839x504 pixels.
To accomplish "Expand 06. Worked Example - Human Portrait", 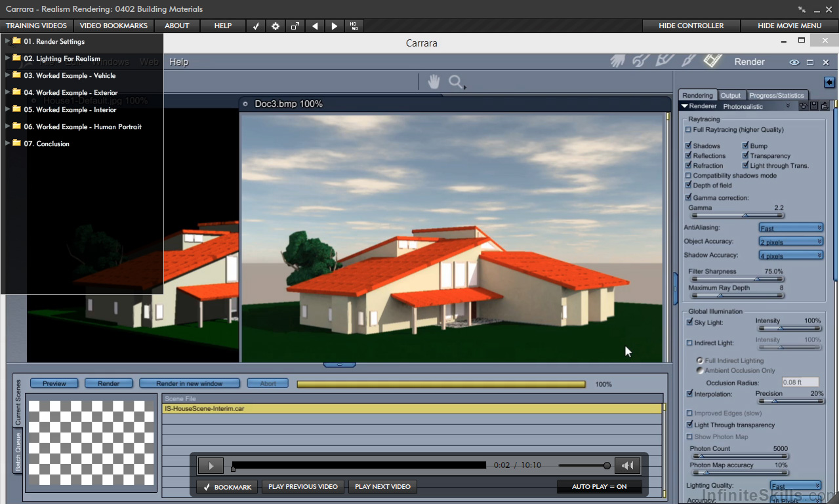I will (x=7, y=126).
